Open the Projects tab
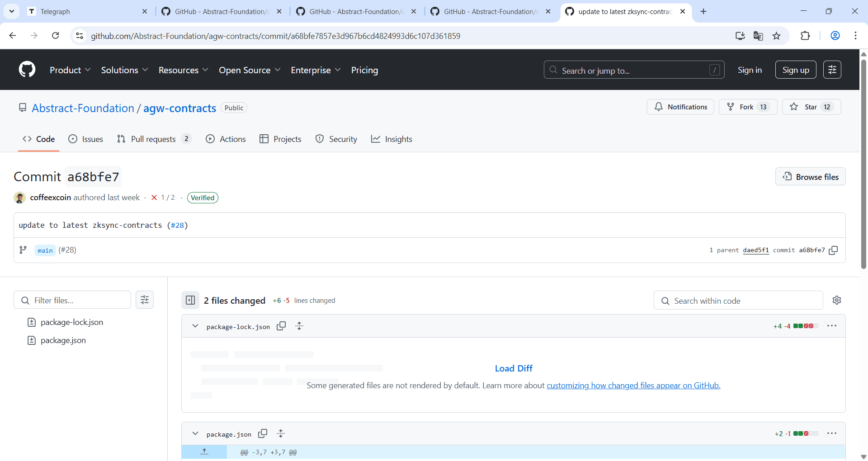 [280, 139]
